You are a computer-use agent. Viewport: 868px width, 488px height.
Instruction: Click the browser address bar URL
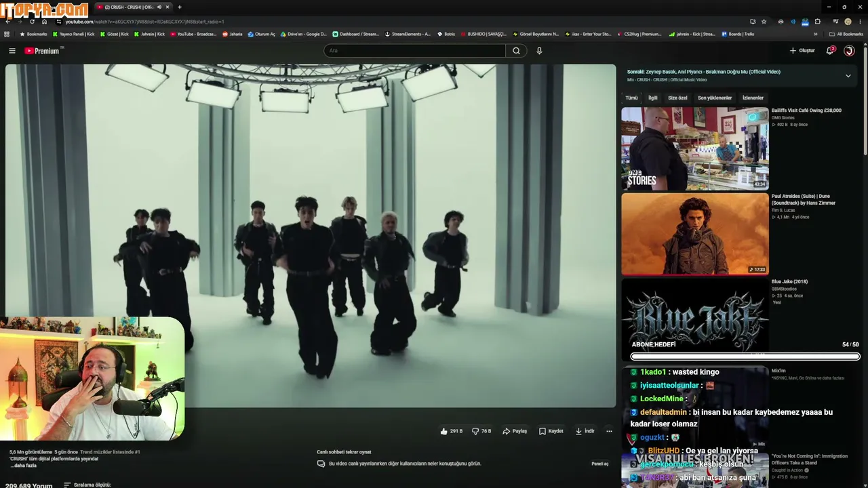144,22
